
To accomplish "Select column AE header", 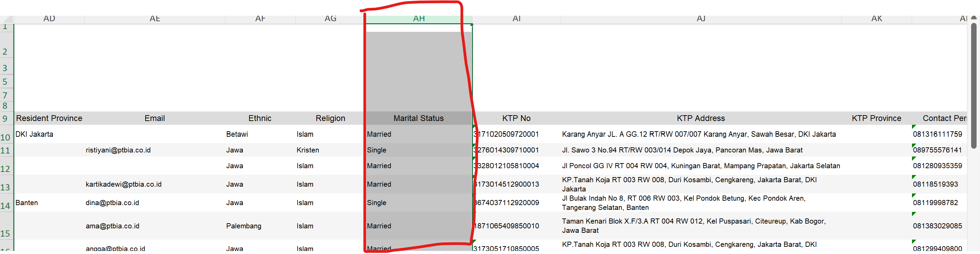I will 154,19.
